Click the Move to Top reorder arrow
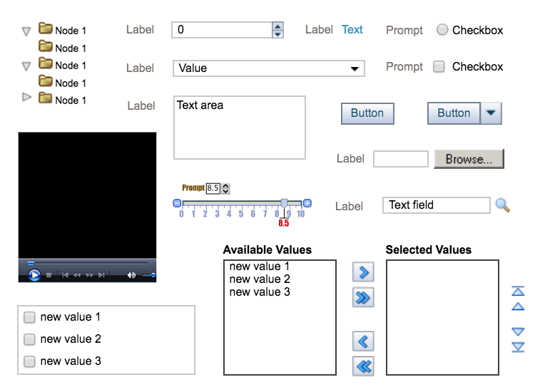 coord(518,291)
